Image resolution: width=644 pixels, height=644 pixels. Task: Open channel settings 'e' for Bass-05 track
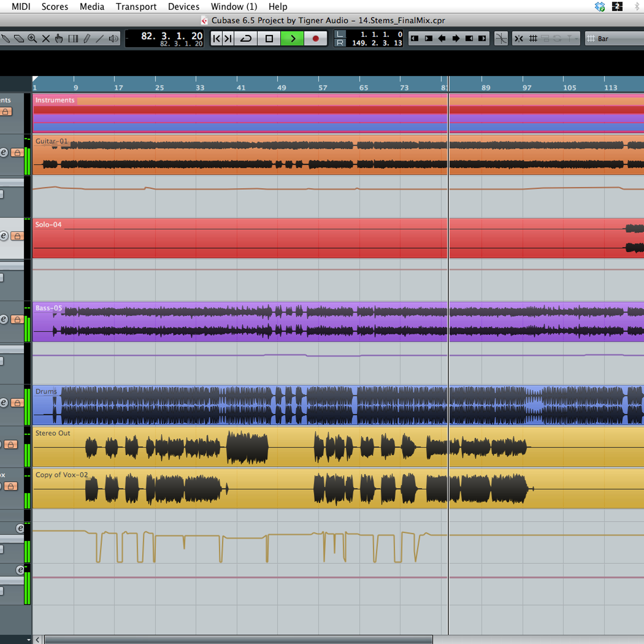4,319
